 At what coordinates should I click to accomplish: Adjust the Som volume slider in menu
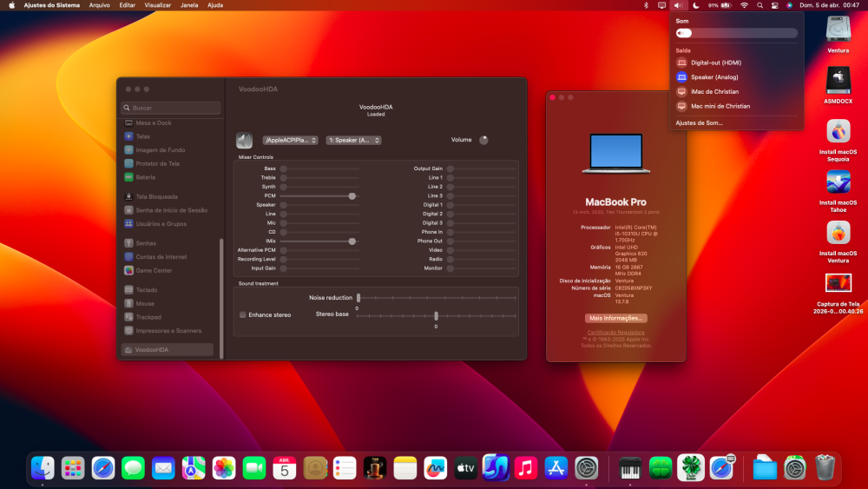[736, 33]
